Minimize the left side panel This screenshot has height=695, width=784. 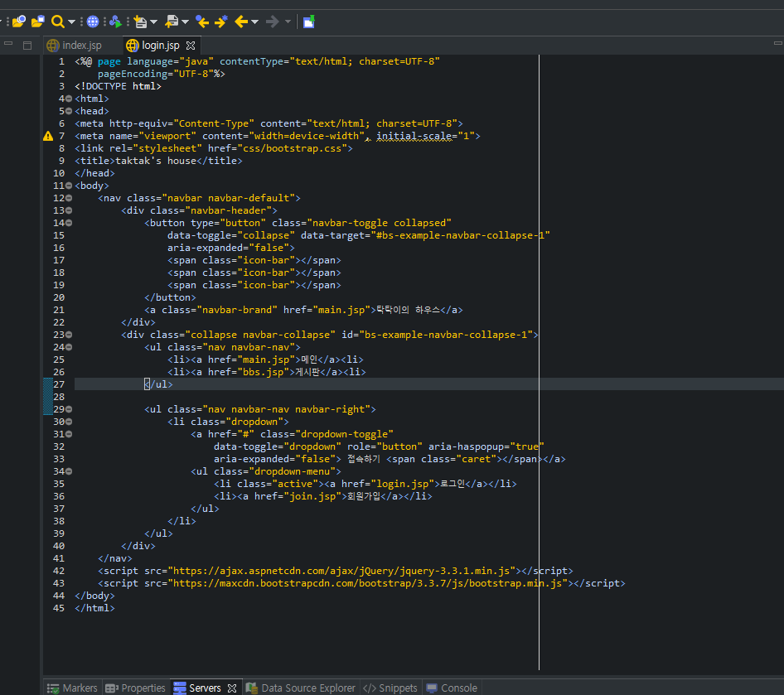click(8, 45)
